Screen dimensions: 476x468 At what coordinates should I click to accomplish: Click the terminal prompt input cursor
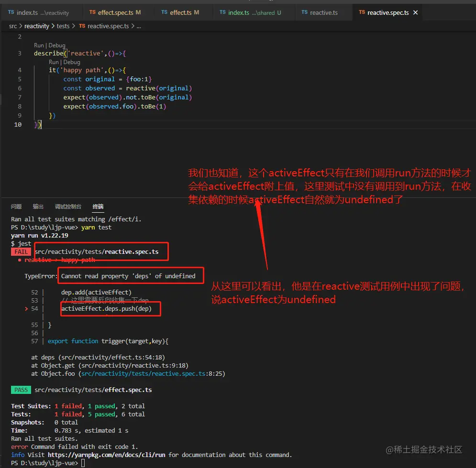click(x=83, y=463)
